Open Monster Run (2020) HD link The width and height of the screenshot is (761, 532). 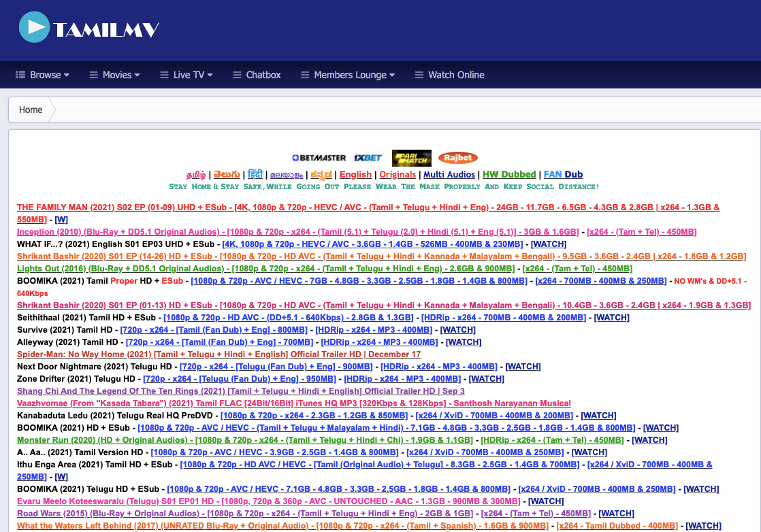[x=244, y=440]
